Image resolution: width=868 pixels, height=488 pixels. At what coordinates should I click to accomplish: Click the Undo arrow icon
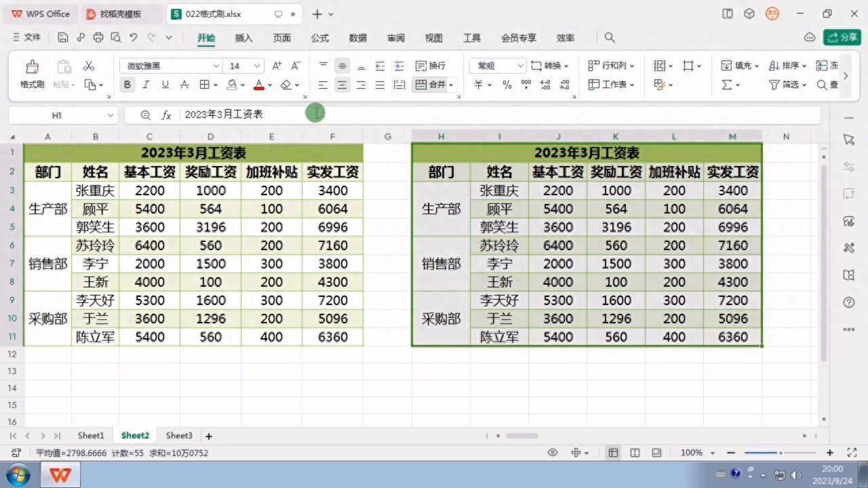tap(134, 38)
